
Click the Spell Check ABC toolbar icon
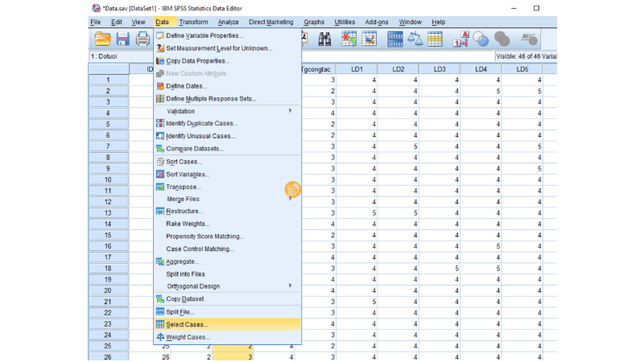pyautogui.click(x=529, y=39)
